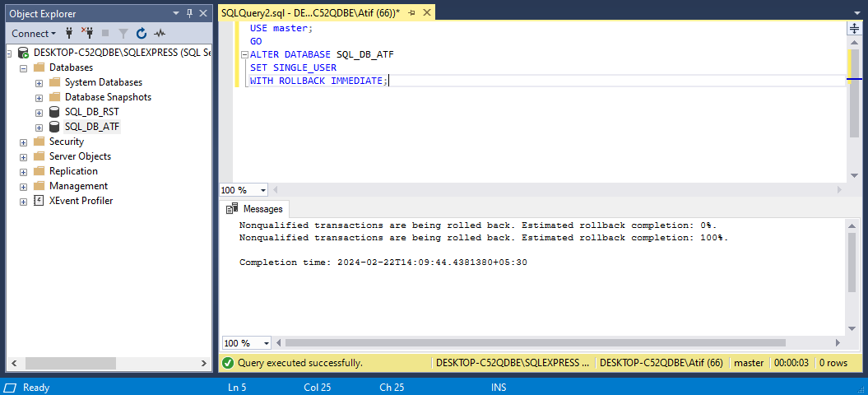
Task: Open the Messages results tab
Action: coord(255,209)
